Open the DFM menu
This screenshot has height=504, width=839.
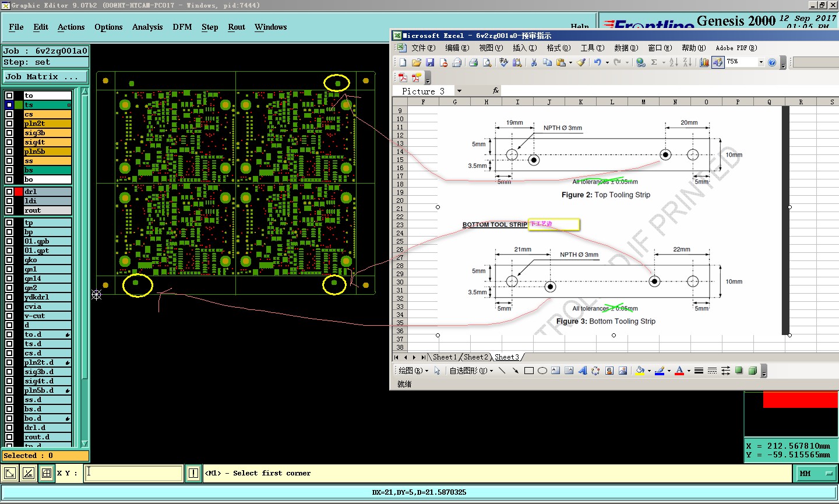point(182,27)
